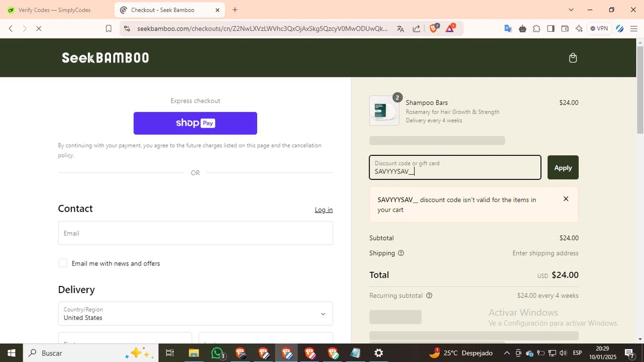The image size is (644, 362).
Task: Apply the discount code
Action: click(563, 167)
